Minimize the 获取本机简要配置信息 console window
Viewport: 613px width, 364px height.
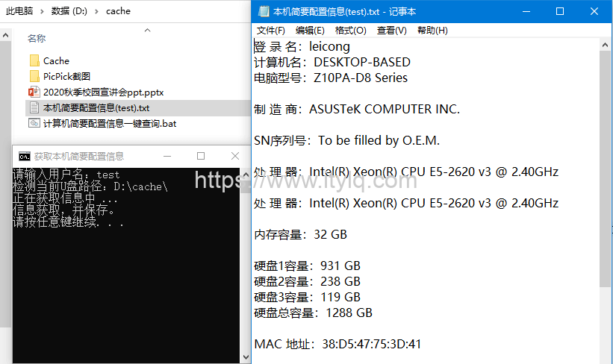(167, 156)
